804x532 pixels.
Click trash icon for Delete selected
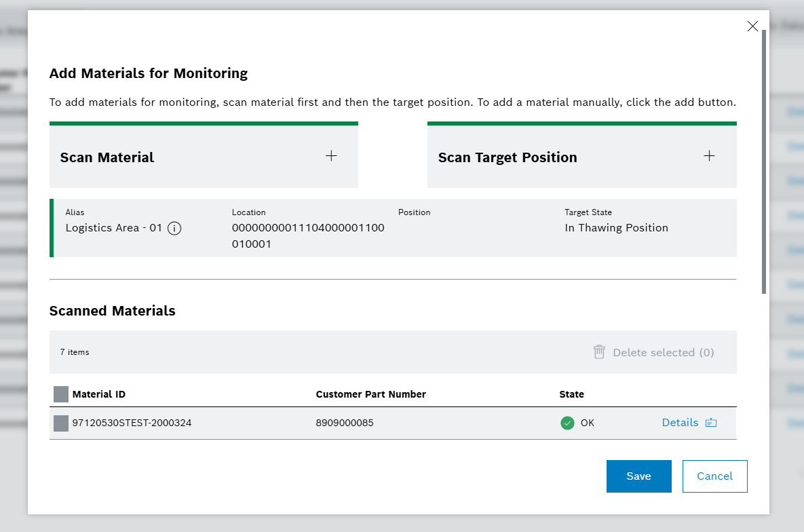point(599,352)
